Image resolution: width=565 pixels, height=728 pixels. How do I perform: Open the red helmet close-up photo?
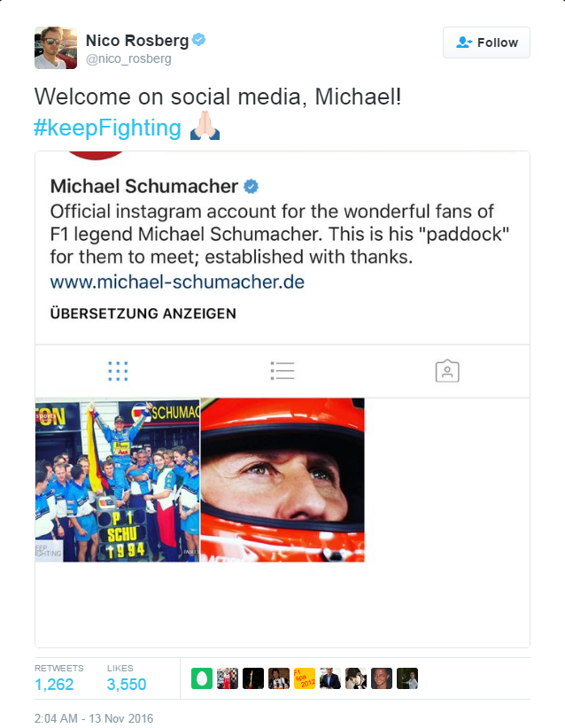[282, 480]
